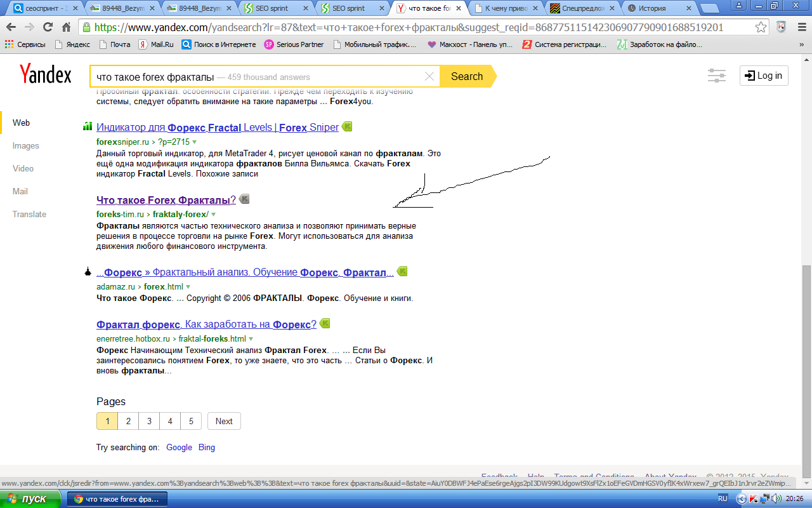Open Kaspersky tray icon
Screen dimensions: 812x508
point(754,499)
